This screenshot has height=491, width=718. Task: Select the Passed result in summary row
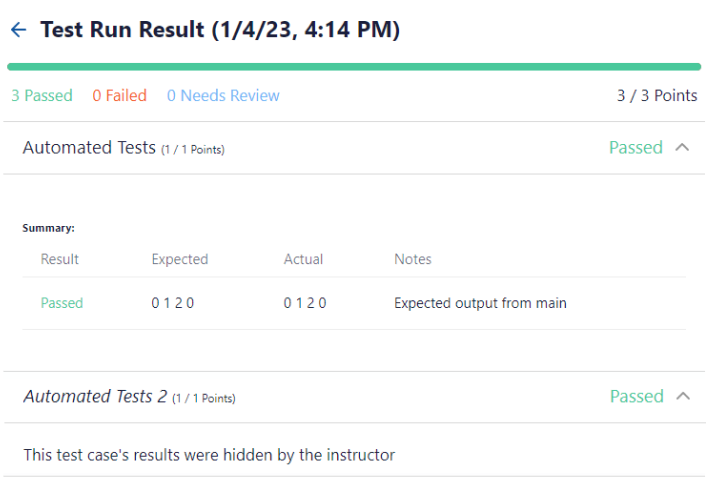(x=62, y=303)
